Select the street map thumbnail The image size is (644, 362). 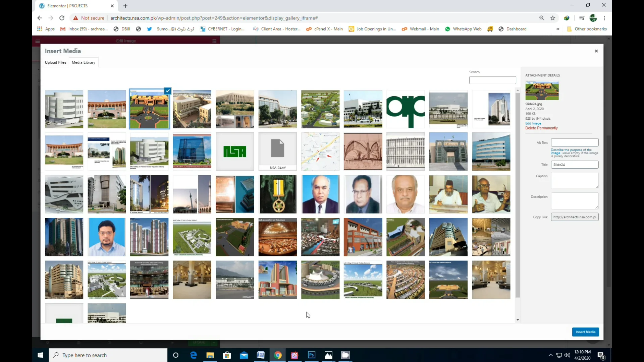coord(320,152)
